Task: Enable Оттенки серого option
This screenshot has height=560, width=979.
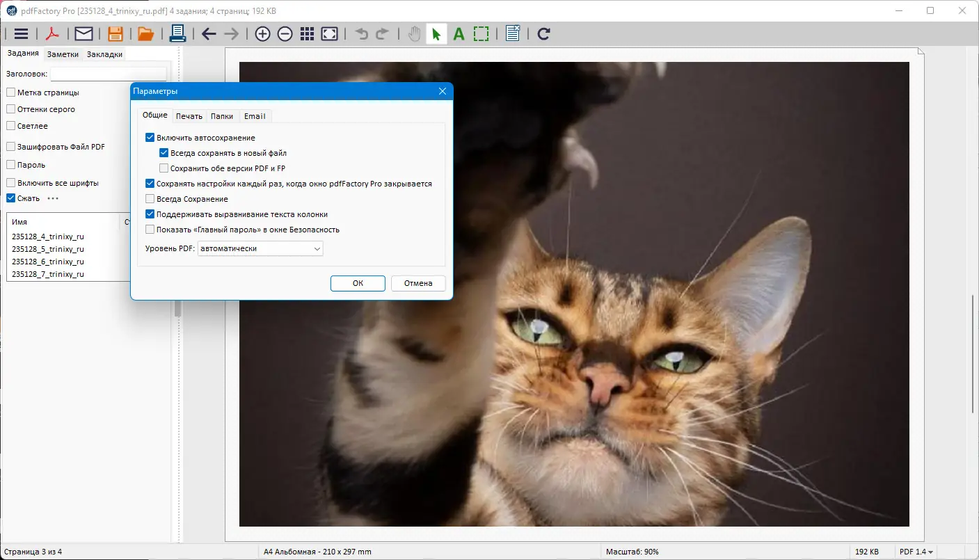Action: (x=11, y=109)
